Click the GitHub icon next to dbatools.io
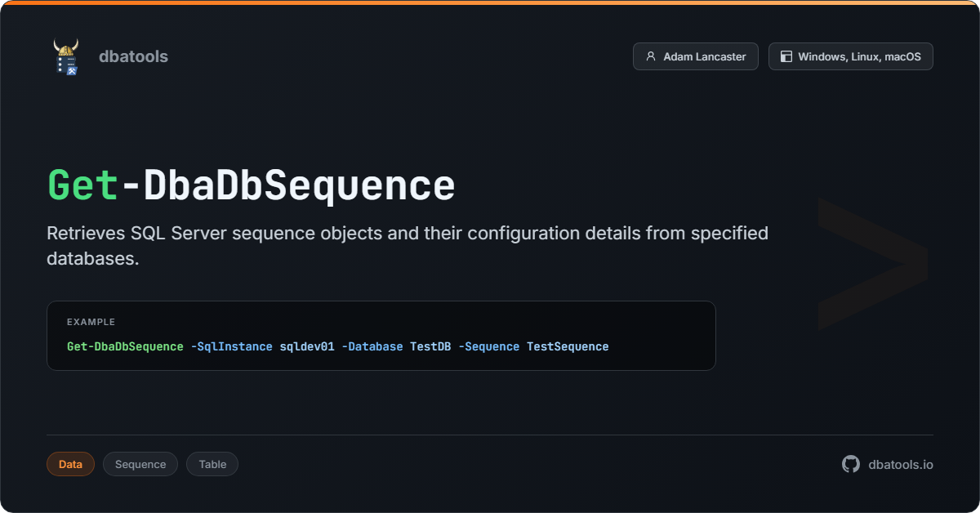Screen dimensions: 980x513 851,464
